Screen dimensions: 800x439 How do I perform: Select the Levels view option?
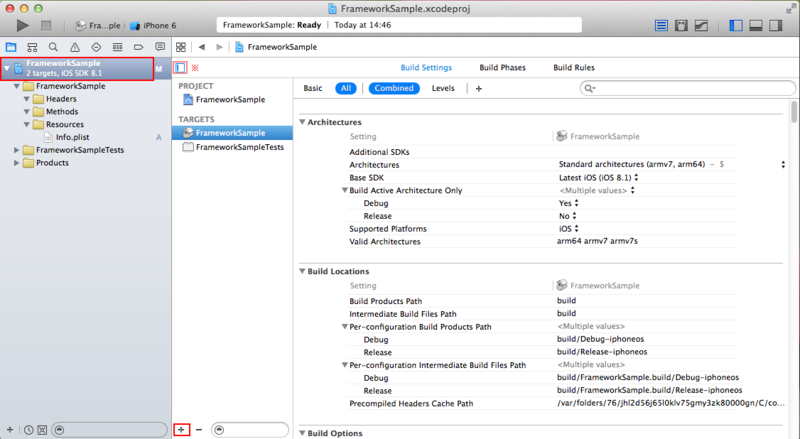click(x=443, y=88)
